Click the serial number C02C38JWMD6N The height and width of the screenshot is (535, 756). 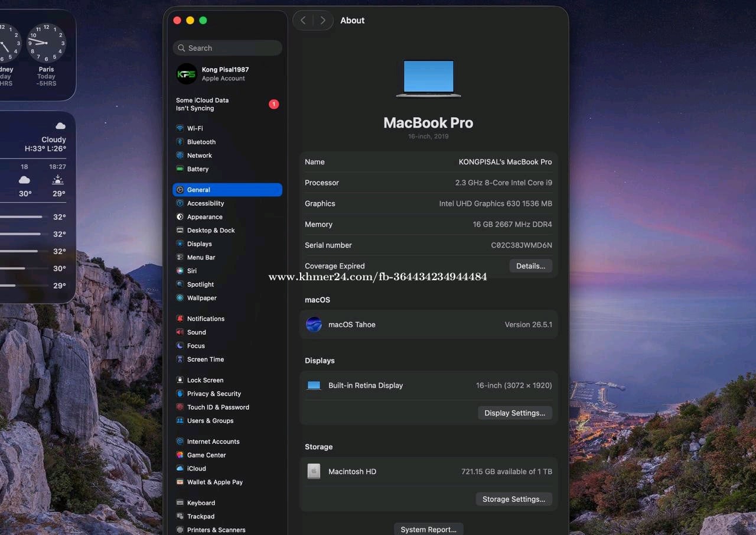point(522,245)
